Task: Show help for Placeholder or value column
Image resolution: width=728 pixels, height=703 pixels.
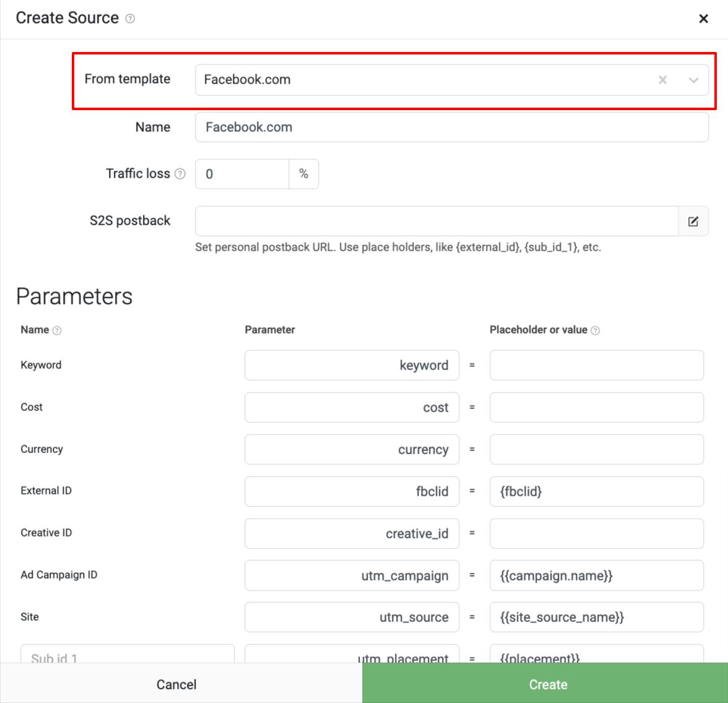Action: (596, 330)
